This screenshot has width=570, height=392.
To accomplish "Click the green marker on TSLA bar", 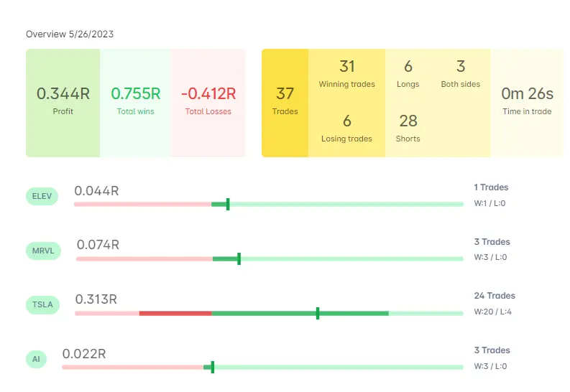I will click(317, 313).
